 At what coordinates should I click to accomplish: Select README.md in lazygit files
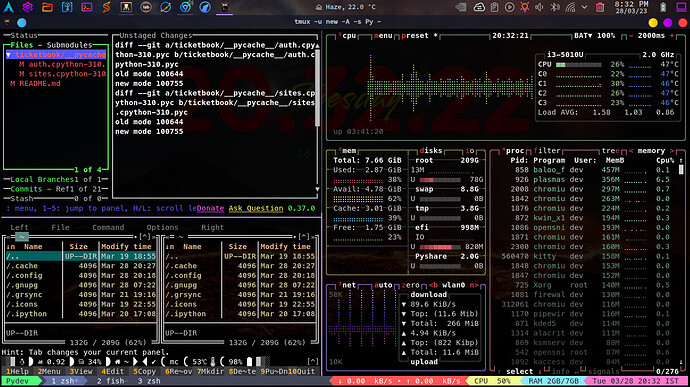pyautogui.click(x=35, y=84)
